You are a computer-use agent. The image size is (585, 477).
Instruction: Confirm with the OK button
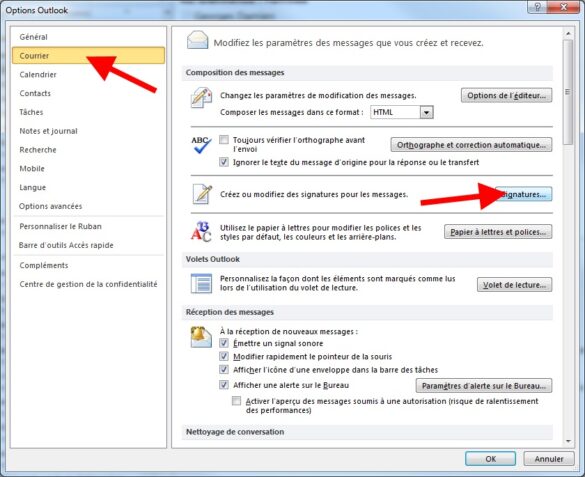click(x=490, y=459)
